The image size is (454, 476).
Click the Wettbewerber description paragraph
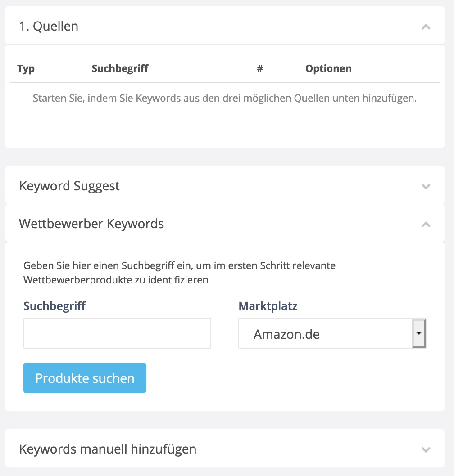click(x=179, y=273)
